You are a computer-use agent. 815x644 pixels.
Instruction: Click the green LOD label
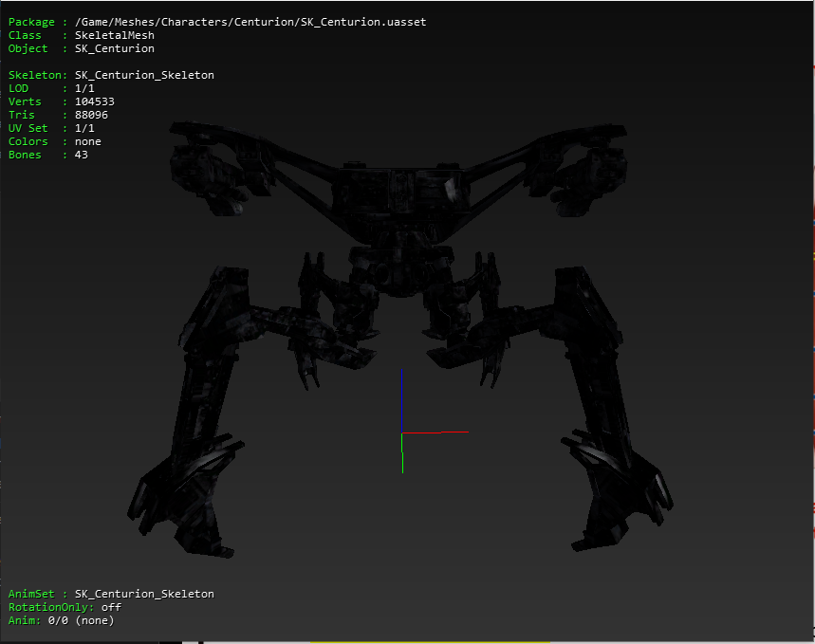click(x=18, y=88)
